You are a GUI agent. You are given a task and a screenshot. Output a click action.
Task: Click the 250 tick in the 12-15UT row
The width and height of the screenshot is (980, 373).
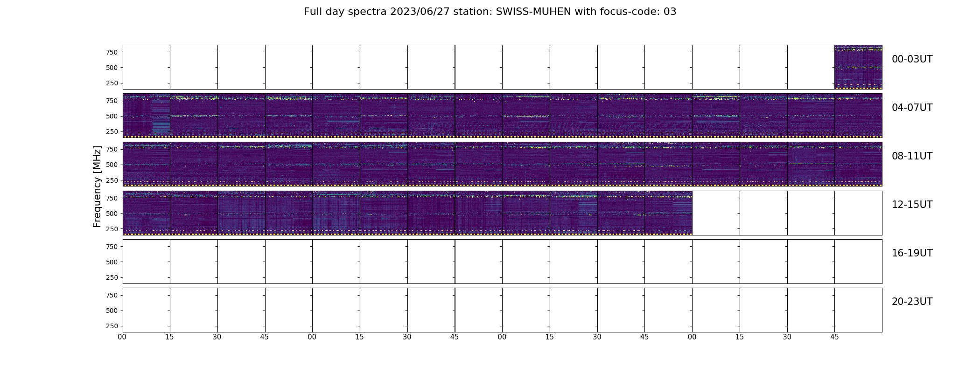[112, 229]
